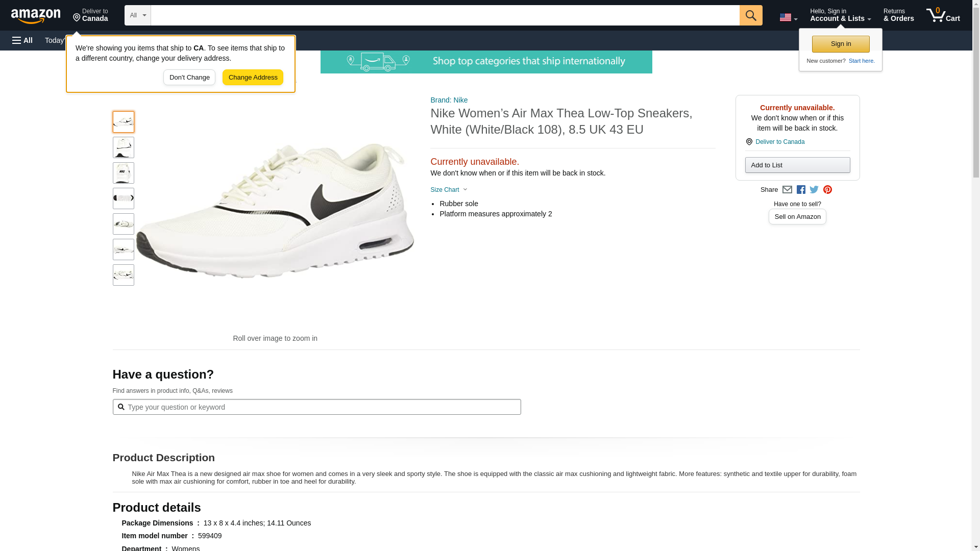The image size is (980, 551).
Task: Click Add to List button
Action: point(797,165)
